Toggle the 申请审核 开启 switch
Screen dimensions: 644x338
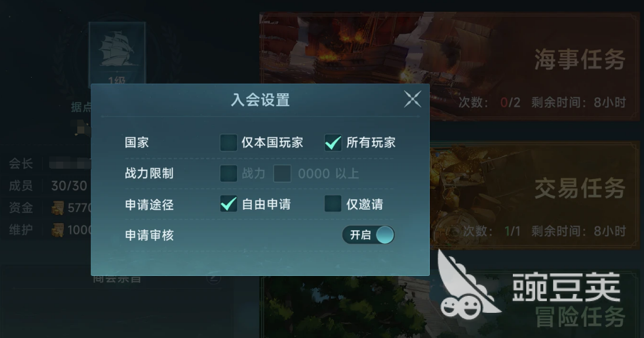(368, 235)
